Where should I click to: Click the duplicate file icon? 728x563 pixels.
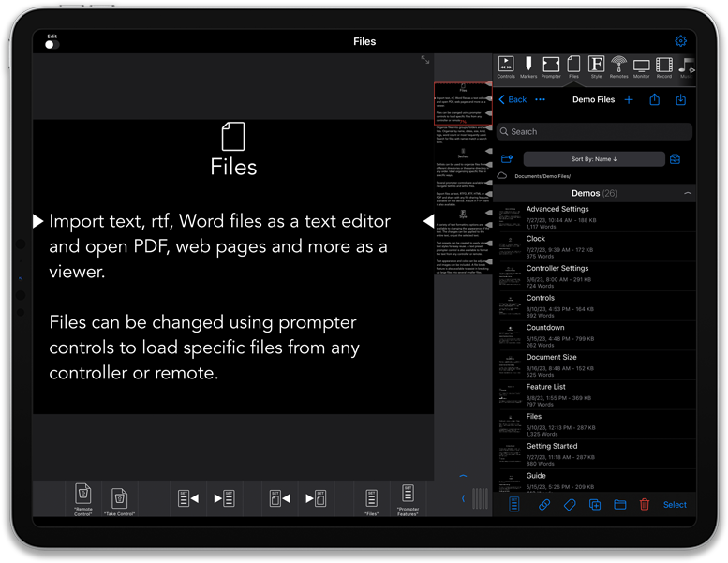coord(595,505)
